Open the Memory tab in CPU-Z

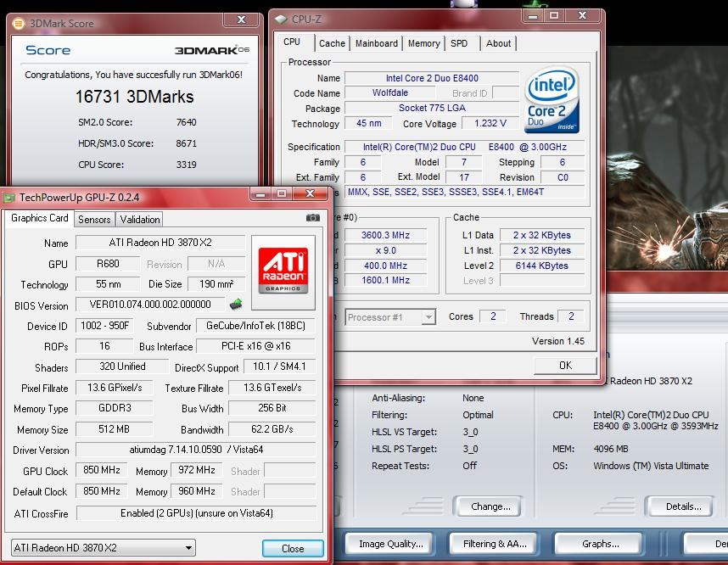424,43
